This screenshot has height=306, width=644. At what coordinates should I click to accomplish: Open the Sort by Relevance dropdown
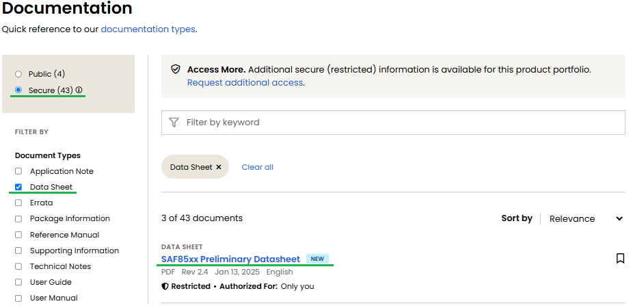click(x=586, y=218)
